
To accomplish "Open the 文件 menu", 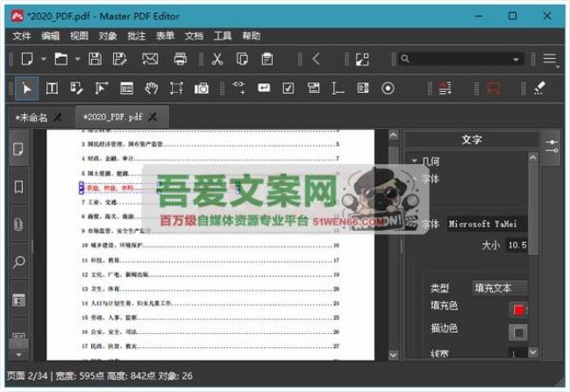I will (22, 36).
